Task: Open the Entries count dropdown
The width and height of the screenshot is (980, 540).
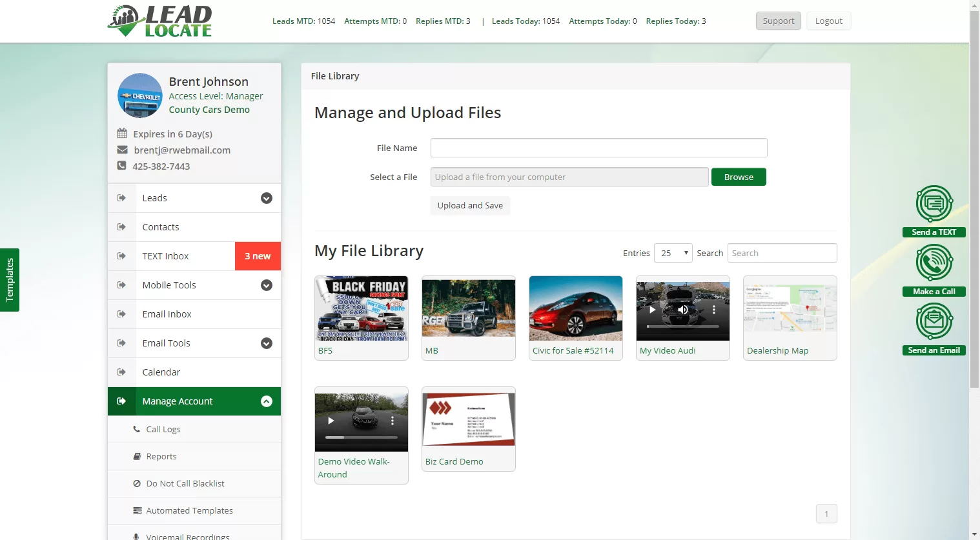Action: pos(673,253)
